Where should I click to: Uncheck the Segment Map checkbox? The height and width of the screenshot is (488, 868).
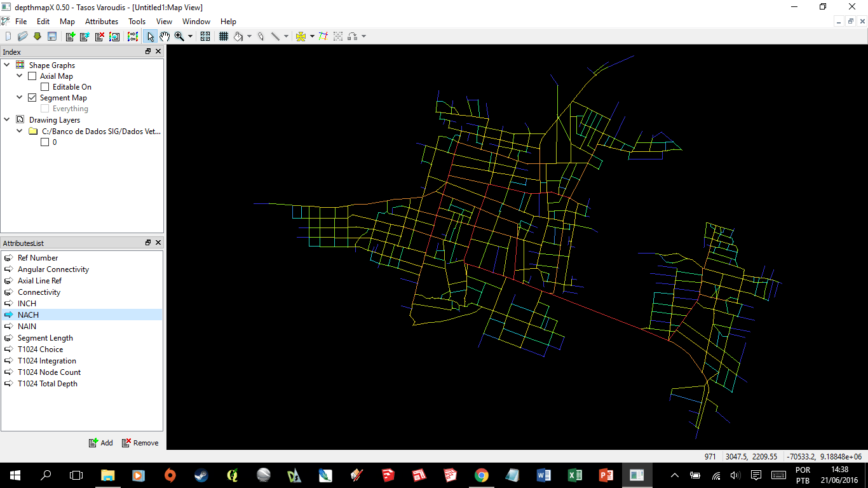click(x=32, y=98)
